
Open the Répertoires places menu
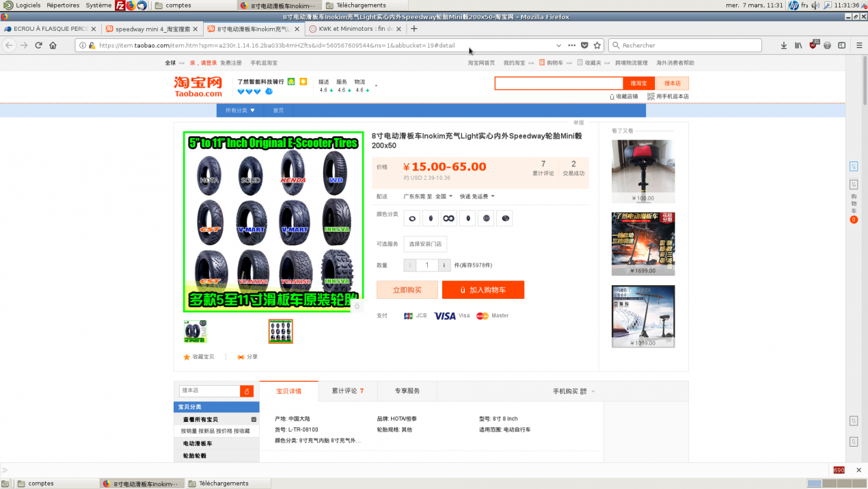point(63,5)
